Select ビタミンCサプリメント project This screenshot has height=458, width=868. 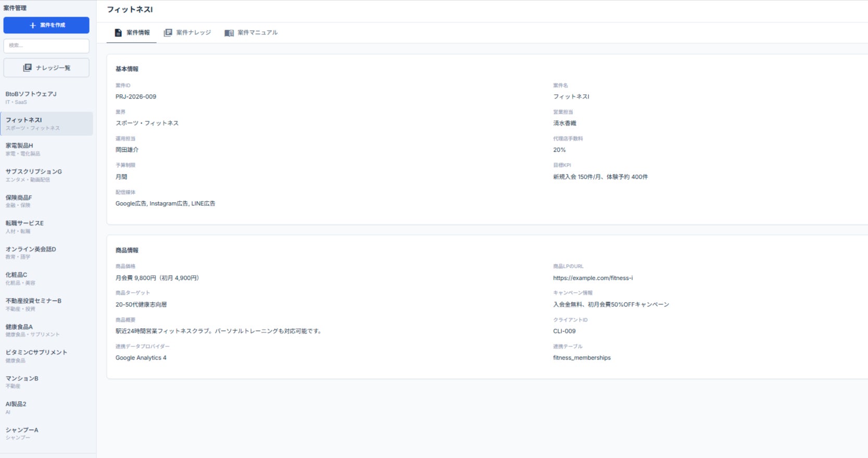tap(47, 356)
